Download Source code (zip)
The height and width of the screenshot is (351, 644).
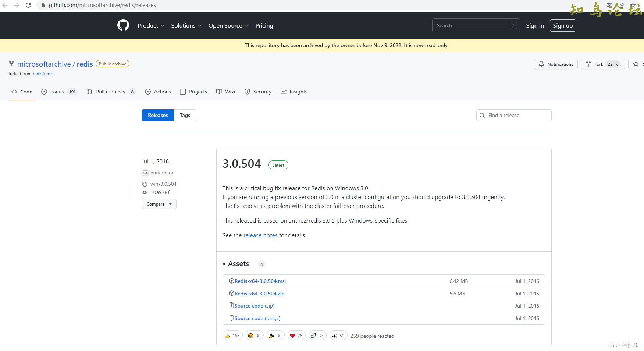pos(255,306)
